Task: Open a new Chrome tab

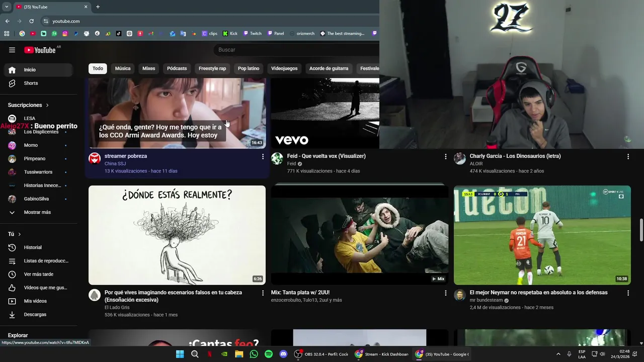Action: [x=98, y=7]
